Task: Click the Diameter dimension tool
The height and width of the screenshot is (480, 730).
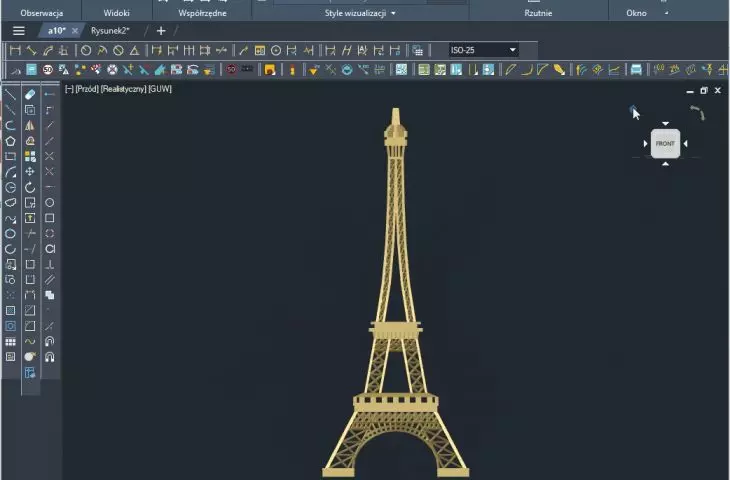Action: (118, 50)
